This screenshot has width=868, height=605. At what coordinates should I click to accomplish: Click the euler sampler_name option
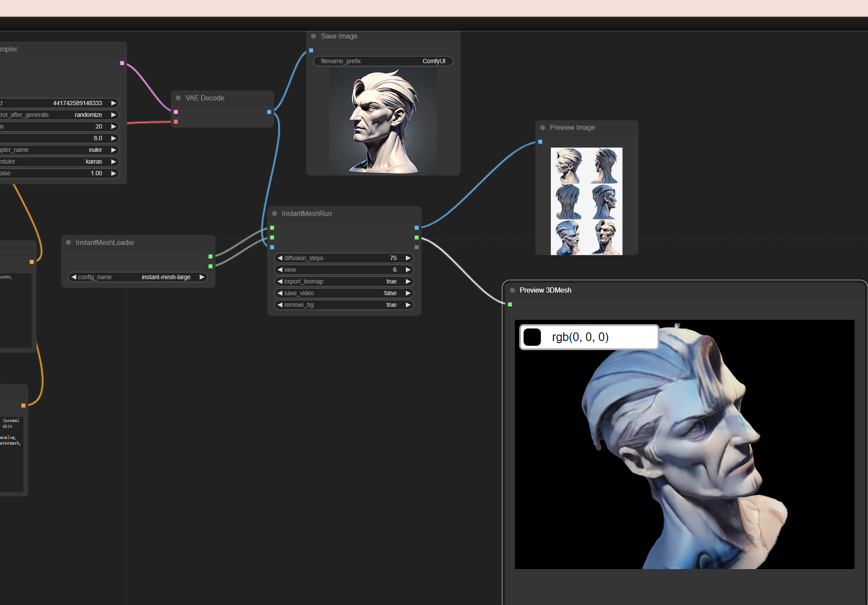[95, 150]
